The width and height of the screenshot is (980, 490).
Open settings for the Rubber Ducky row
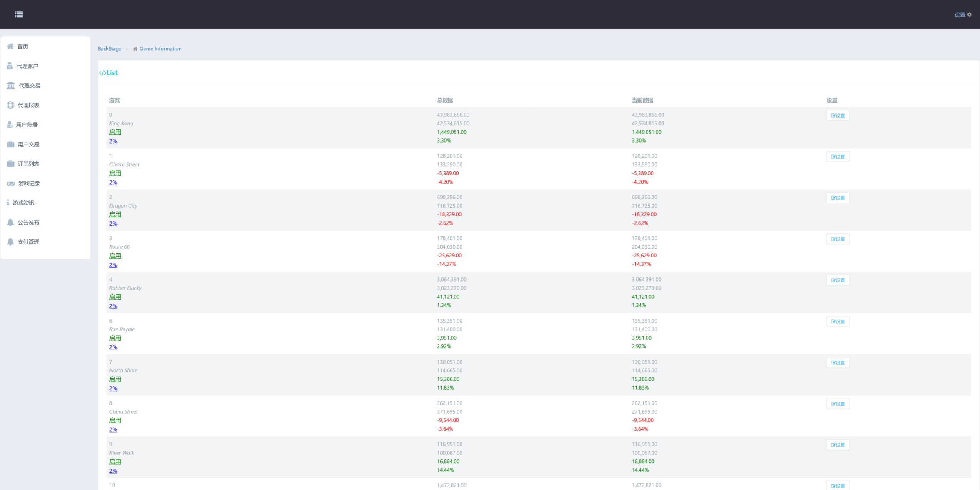pyautogui.click(x=838, y=280)
